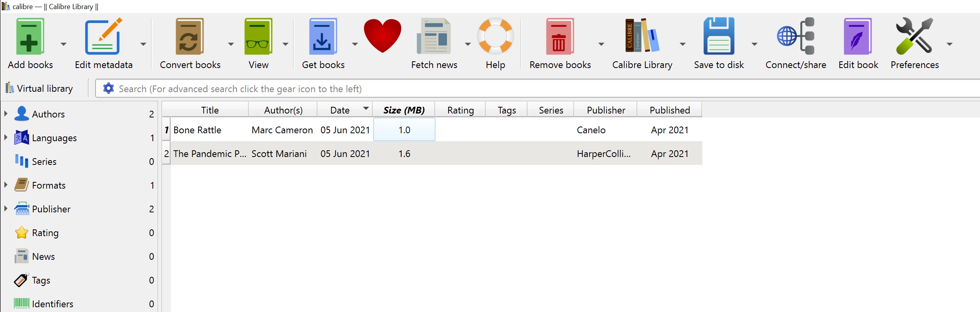The image size is (980, 312).
Task: Expand the Formats tree arrow
Action: tap(6, 185)
